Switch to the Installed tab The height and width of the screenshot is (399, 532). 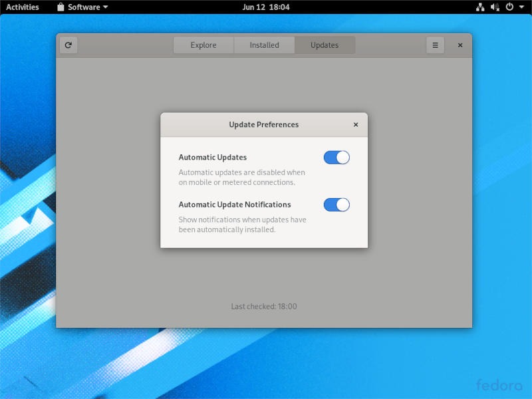coord(264,45)
